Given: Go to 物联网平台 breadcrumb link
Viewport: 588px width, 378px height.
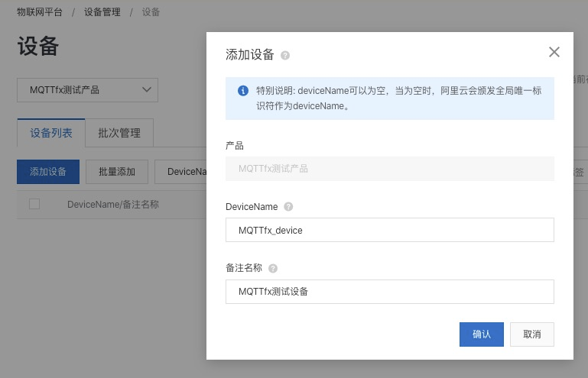Looking at the screenshot, I should (x=40, y=12).
